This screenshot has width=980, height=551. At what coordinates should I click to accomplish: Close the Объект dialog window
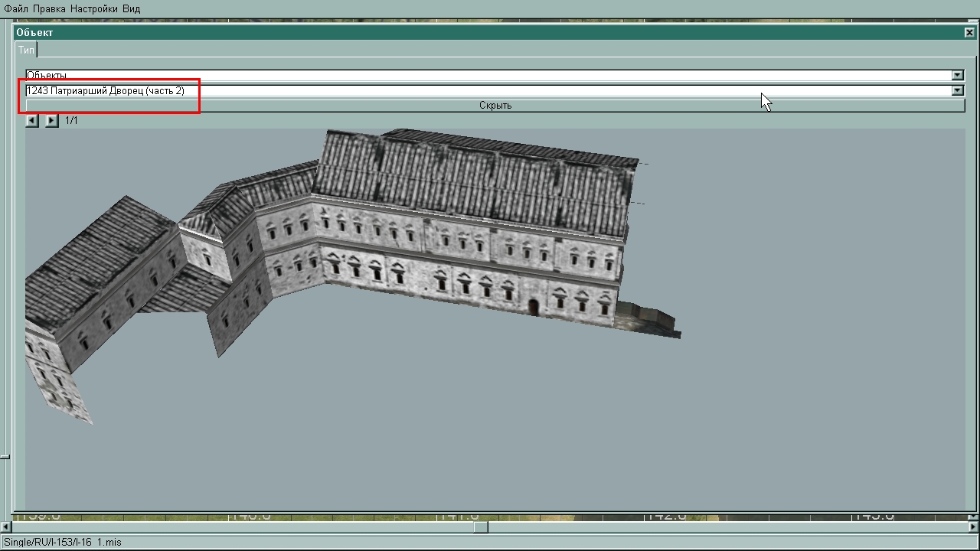tap(969, 33)
